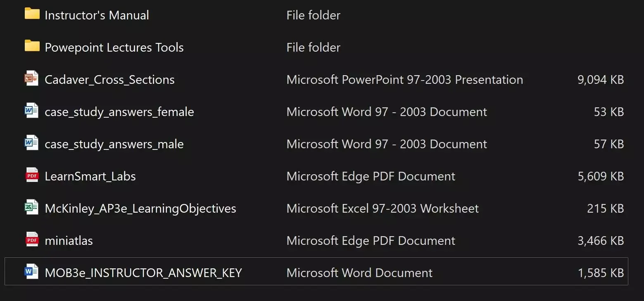Click the Word icon beside case_study_answers_male
644x301 pixels.
[32, 143]
